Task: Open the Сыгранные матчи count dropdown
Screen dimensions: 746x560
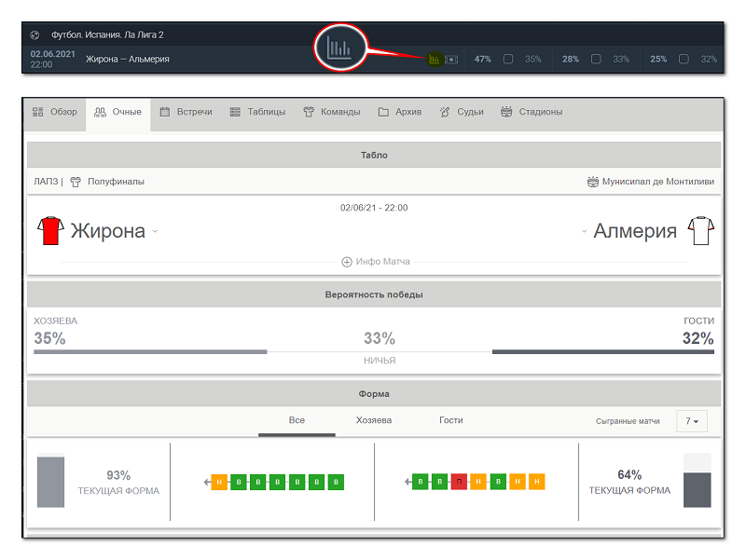Action: pyautogui.click(x=691, y=421)
